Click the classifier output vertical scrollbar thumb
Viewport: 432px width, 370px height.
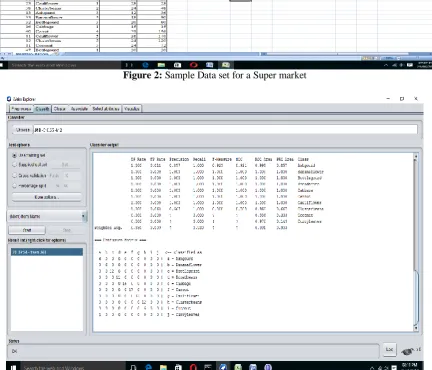(x=416, y=298)
